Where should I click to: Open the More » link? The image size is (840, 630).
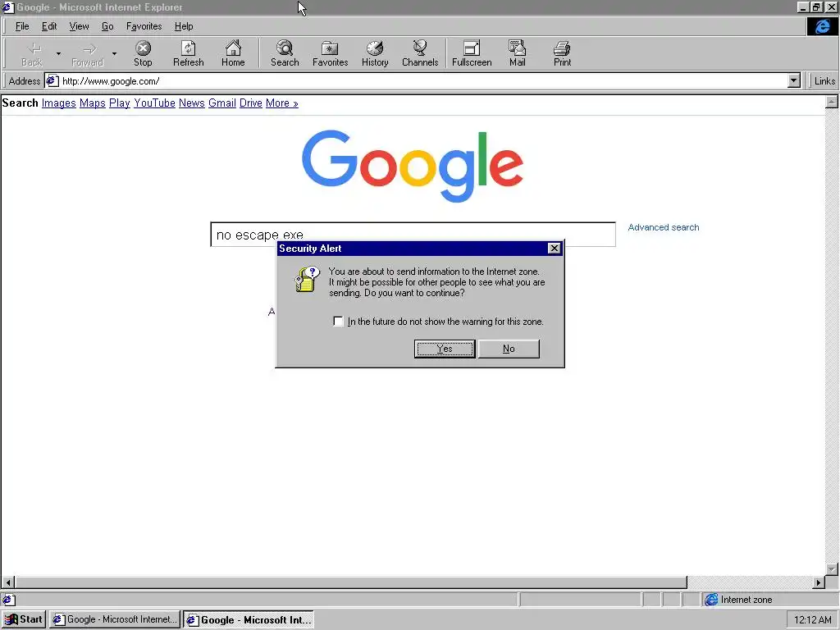coord(282,103)
